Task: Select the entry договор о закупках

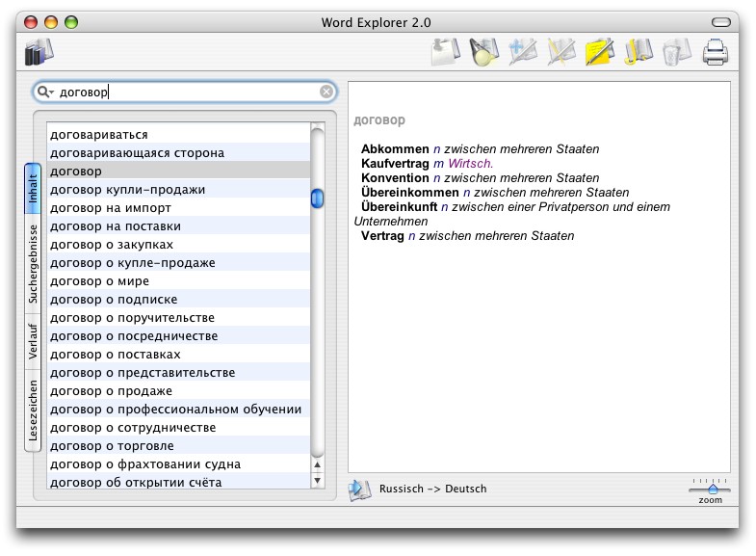Action: 178,245
